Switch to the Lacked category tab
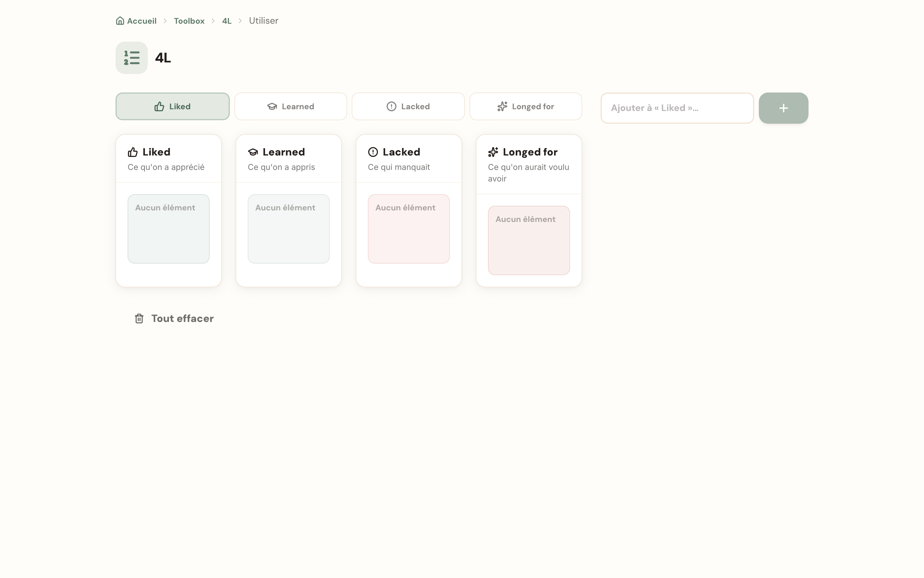The height and width of the screenshot is (578, 924). [408, 106]
